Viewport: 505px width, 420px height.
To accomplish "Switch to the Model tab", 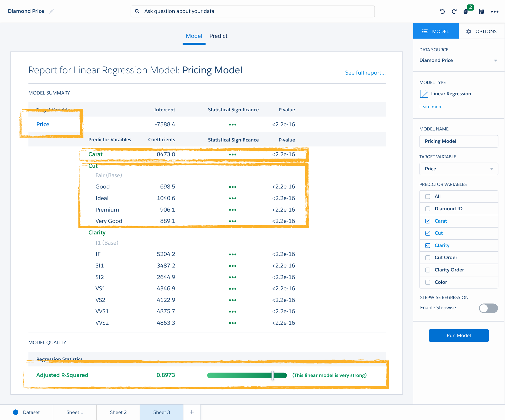I will [194, 36].
